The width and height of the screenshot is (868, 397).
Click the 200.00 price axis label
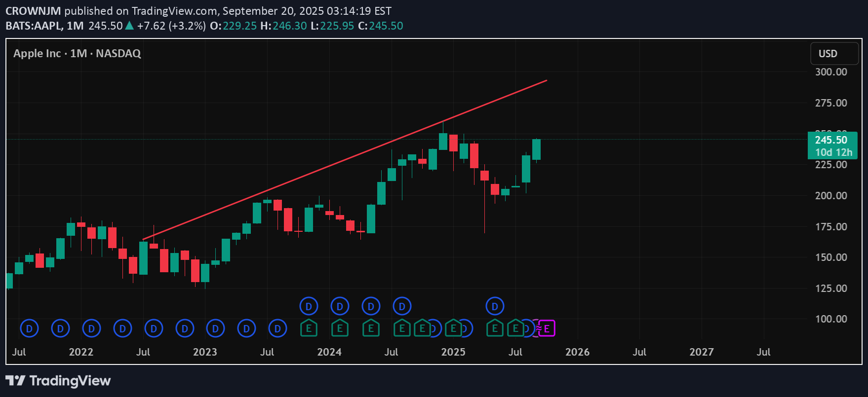pos(831,196)
